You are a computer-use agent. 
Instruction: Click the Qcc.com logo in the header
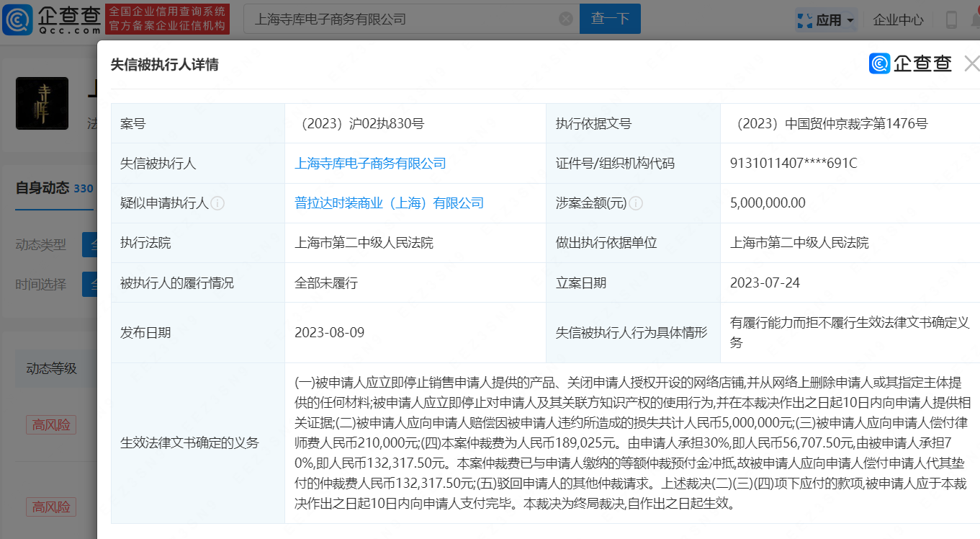point(51,19)
